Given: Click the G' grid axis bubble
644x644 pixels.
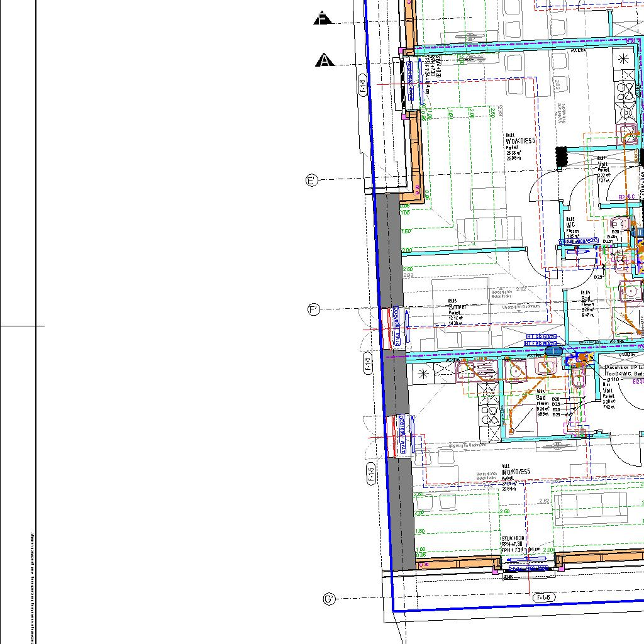Looking at the screenshot, I should click(329, 599).
